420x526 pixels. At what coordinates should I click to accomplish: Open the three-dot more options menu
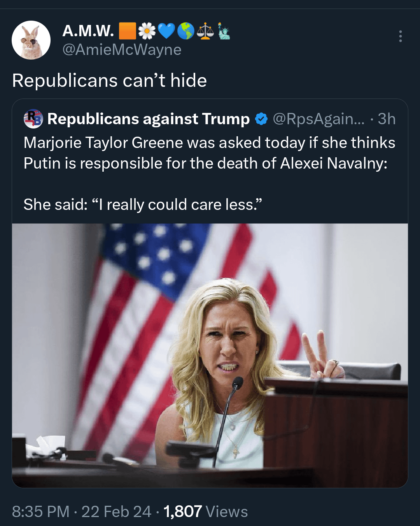[400, 36]
